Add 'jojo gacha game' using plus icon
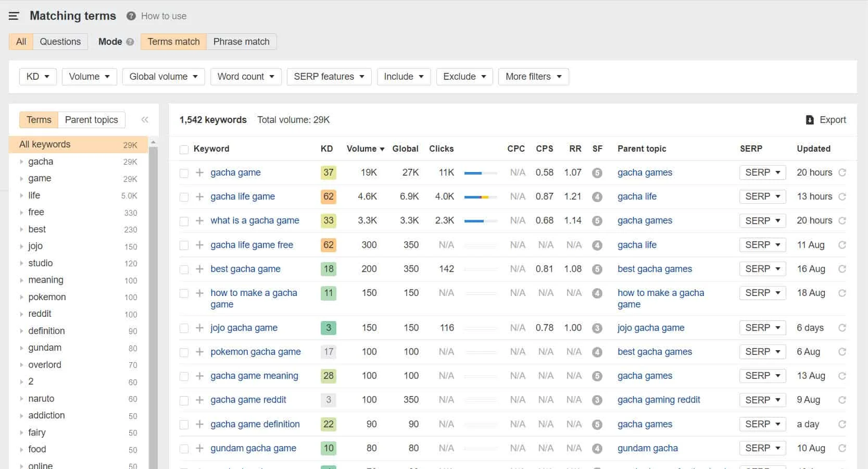This screenshot has width=868, height=469. coord(199,328)
